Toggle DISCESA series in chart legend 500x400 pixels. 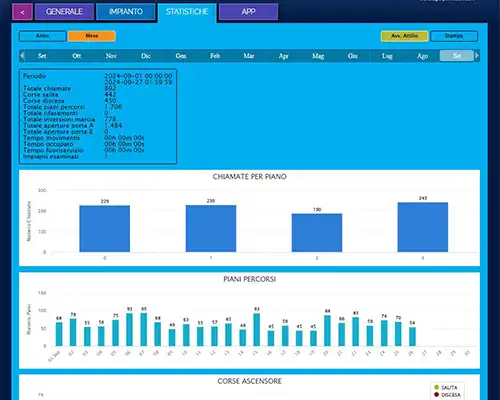click(x=447, y=395)
